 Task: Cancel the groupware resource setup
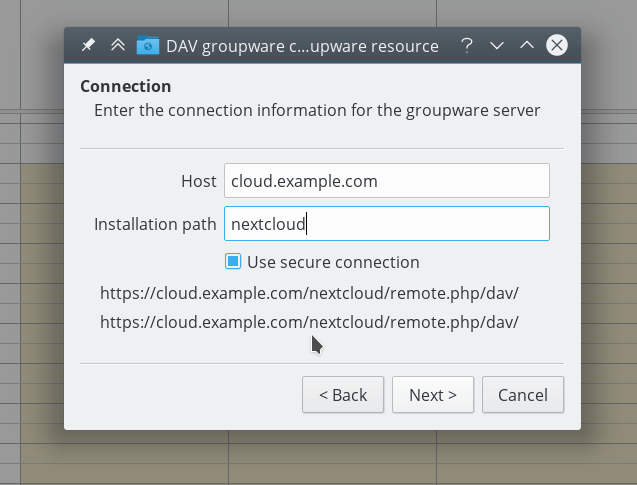pos(522,395)
